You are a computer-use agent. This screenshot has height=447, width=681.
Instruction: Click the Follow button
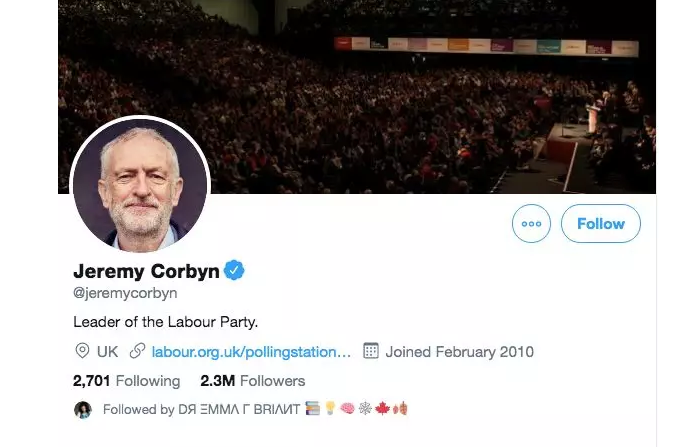pos(600,224)
